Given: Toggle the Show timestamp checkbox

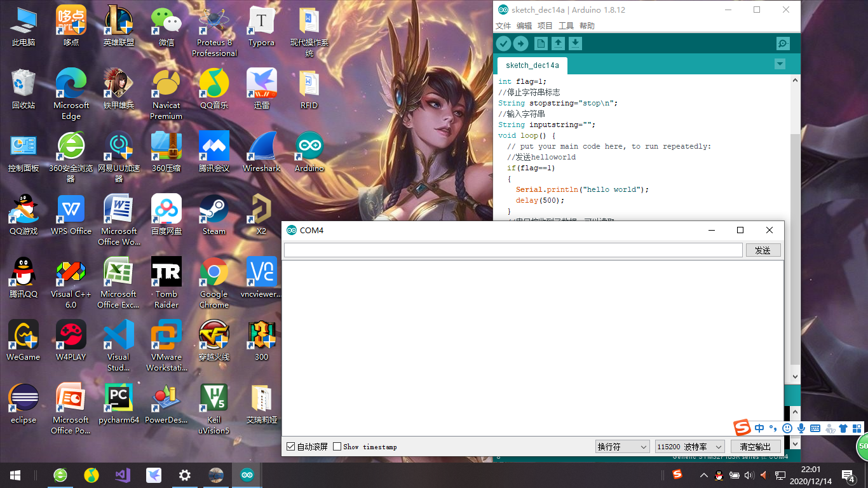Looking at the screenshot, I should [337, 447].
